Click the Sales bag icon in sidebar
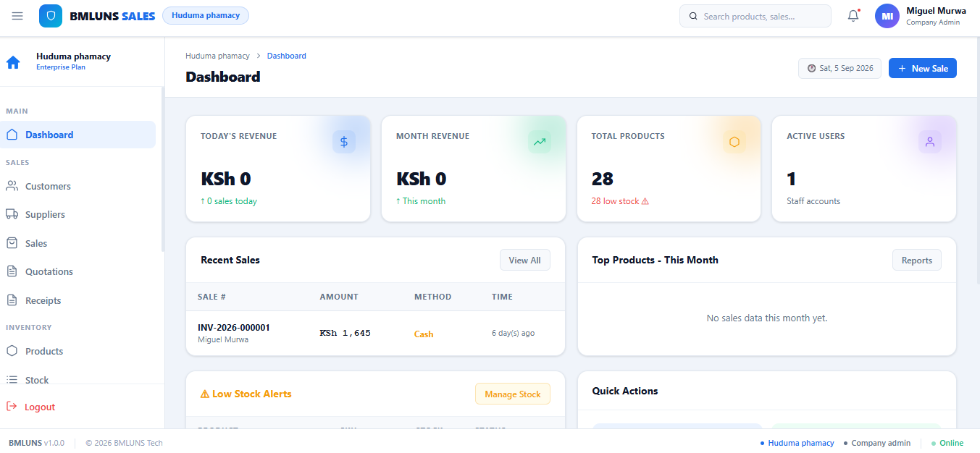Viewport: 980px width, 453px height. 12,243
